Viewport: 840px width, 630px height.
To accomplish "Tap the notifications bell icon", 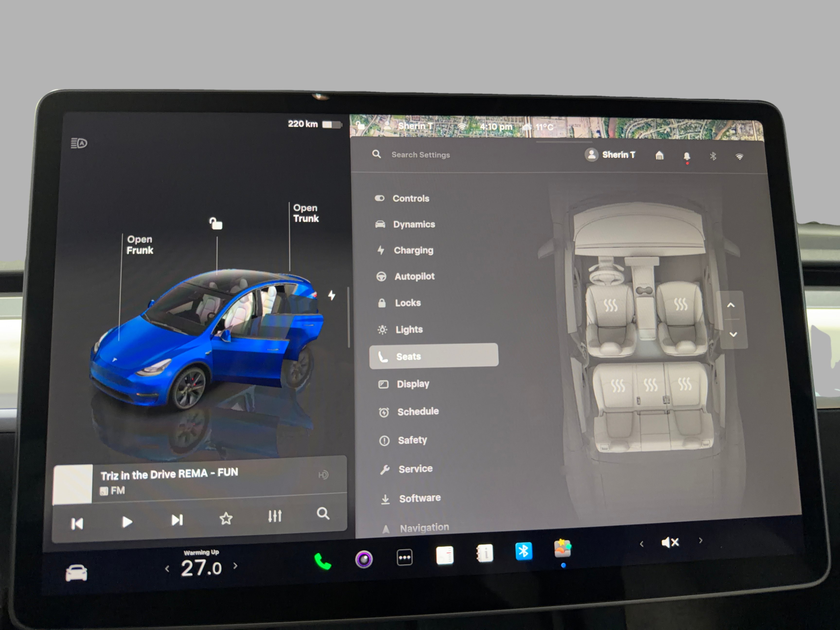I will (687, 156).
